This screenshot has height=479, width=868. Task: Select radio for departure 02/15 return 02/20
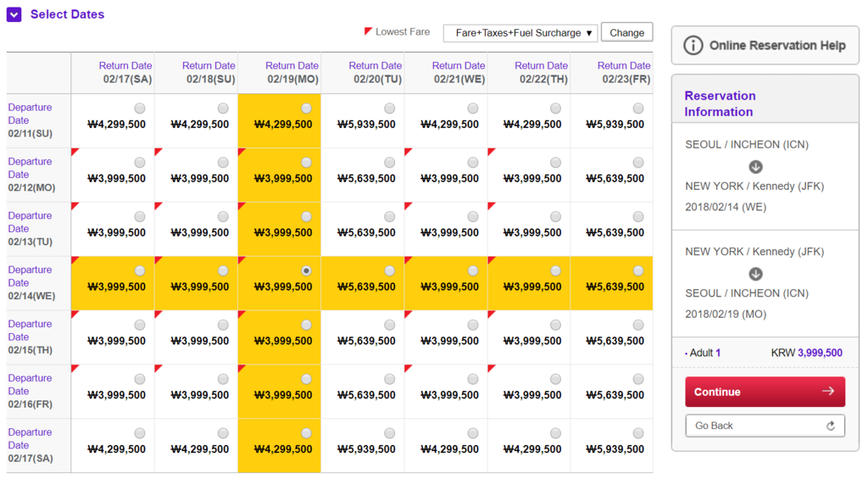click(x=390, y=325)
